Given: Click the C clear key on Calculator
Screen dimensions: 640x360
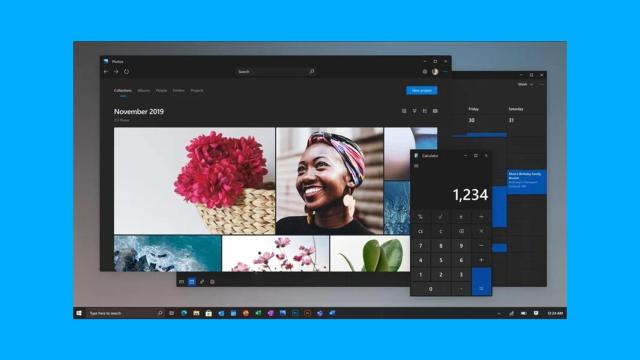Looking at the screenshot, I should tap(441, 231).
